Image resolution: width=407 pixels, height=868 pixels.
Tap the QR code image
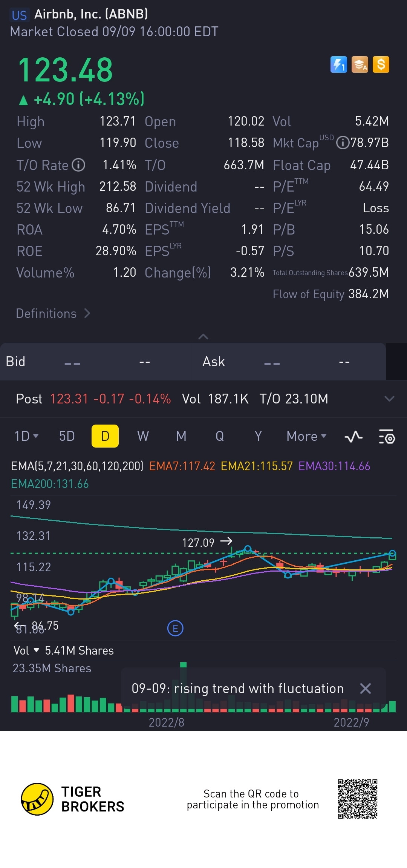(x=358, y=799)
